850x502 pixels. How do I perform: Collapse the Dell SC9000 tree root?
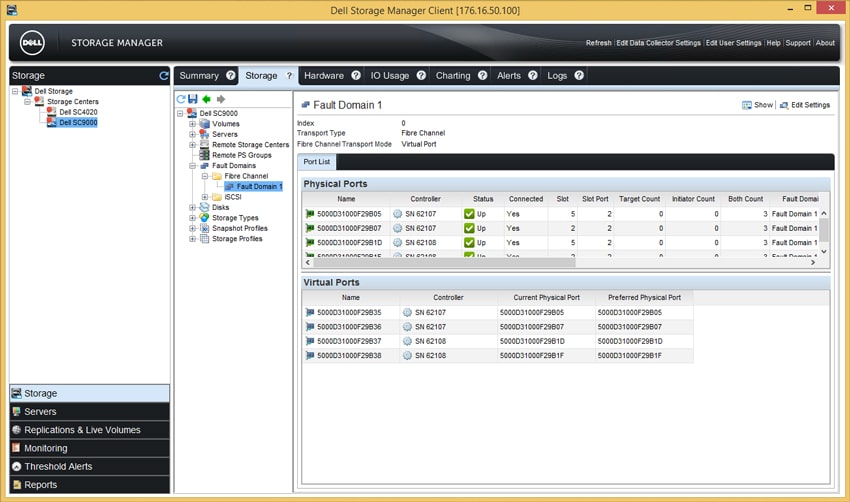coord(181,113)
